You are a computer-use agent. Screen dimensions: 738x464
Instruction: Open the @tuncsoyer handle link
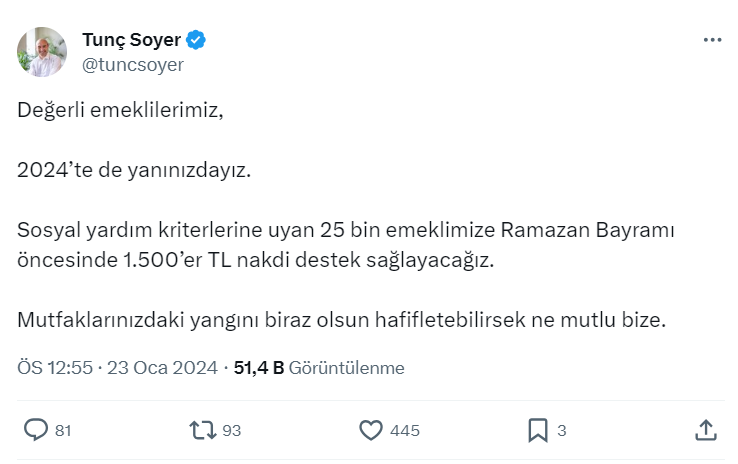click(x=132, y=64)
